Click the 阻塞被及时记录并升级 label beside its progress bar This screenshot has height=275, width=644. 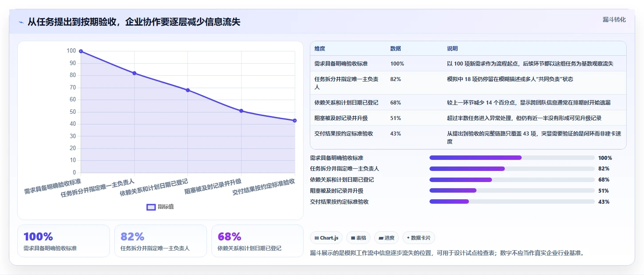click(336, 191)
